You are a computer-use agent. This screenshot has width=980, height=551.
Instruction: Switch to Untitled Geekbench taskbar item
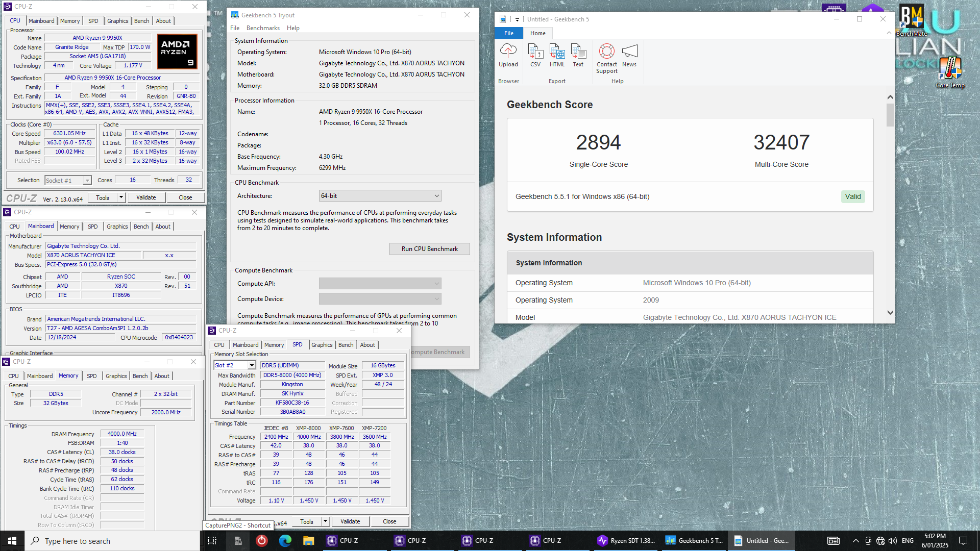(x=762, y=541)
